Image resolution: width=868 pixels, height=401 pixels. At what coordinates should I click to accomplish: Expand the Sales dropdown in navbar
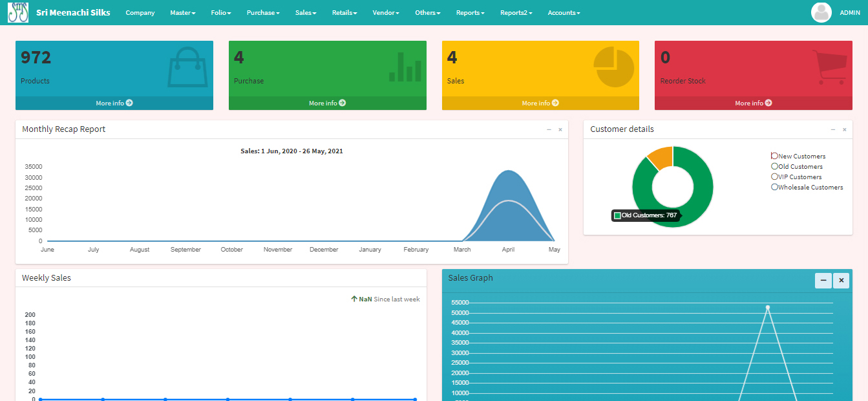[306, 13]
